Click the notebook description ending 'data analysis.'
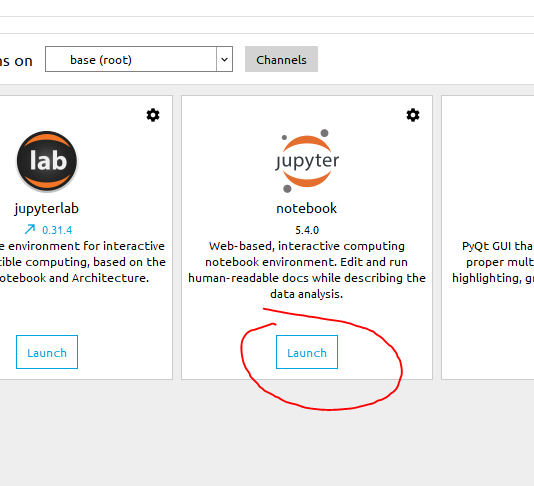The image size is (534, 486). [307, 270]
